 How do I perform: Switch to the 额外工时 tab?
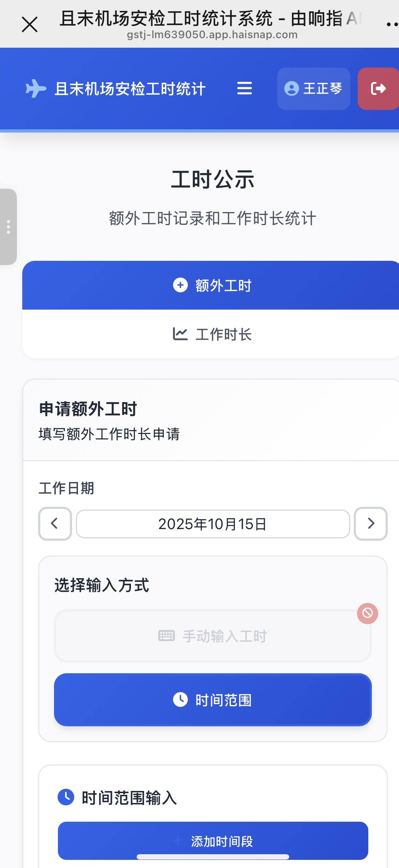pyautogui.click(x=212, y=285)
